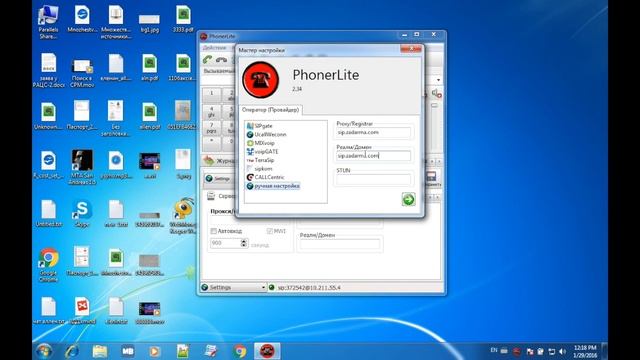Click dial pad key 7 pqrs

211,127
